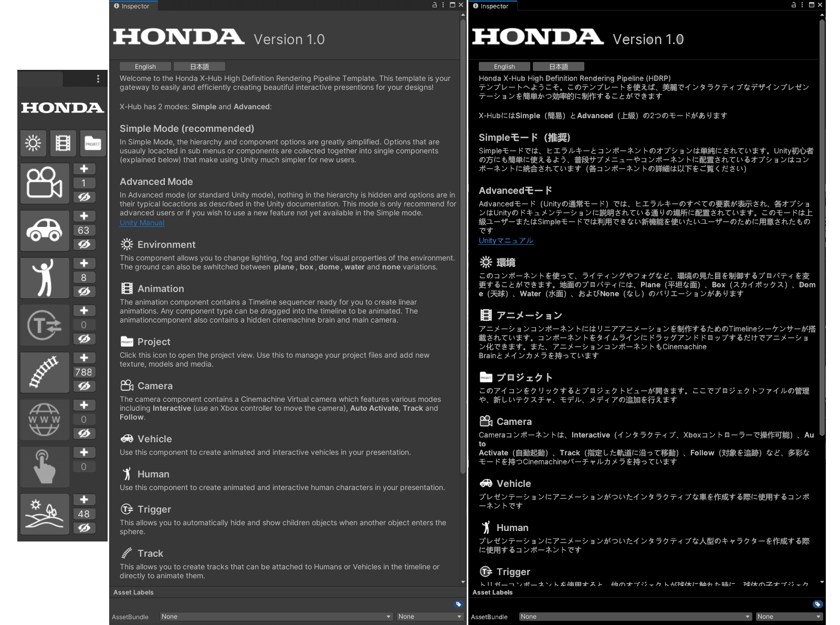Click the label tag icon in Asset Labels
840x625 pixels.
pos(458,604)
